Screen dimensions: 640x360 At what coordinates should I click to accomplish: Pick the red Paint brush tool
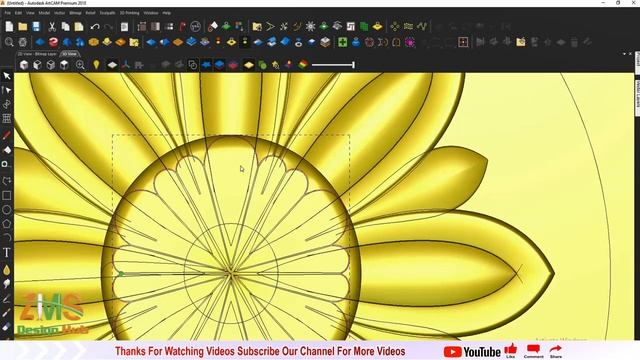(7, 136)
